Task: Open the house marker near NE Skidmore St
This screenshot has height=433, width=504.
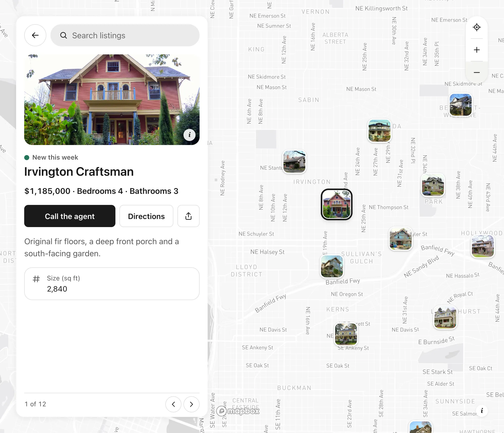Action: pos(461,105)
